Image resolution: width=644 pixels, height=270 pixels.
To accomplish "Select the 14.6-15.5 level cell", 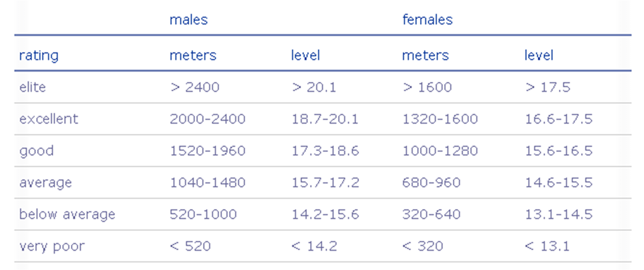I will click(x=559, y=183).
